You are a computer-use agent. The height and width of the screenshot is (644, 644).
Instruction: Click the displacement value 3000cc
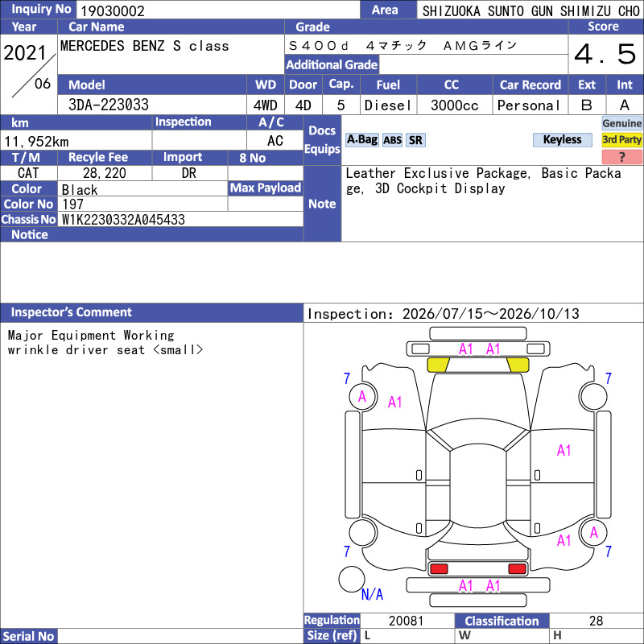click(x=454, y=105)
